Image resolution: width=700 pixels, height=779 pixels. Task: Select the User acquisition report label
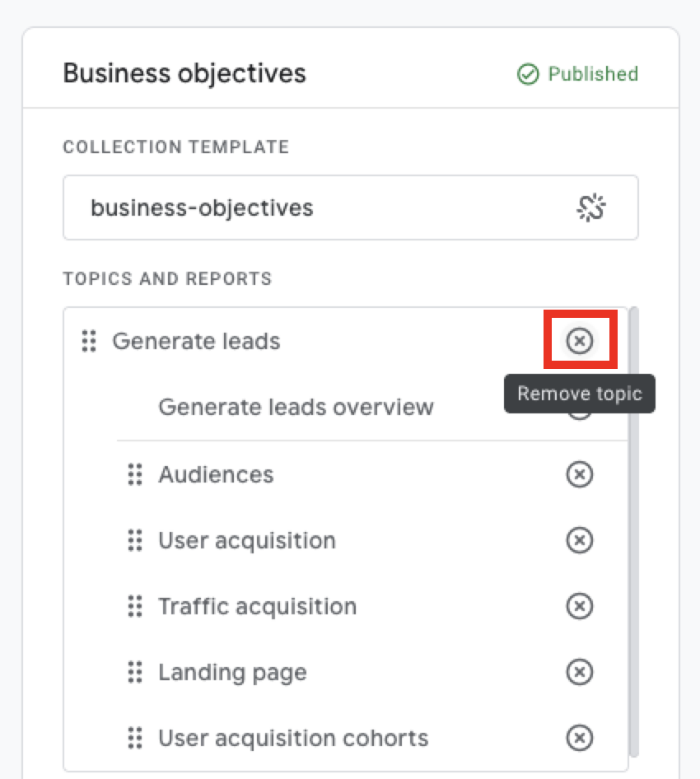pyautogui.click(x=247, y=540)
